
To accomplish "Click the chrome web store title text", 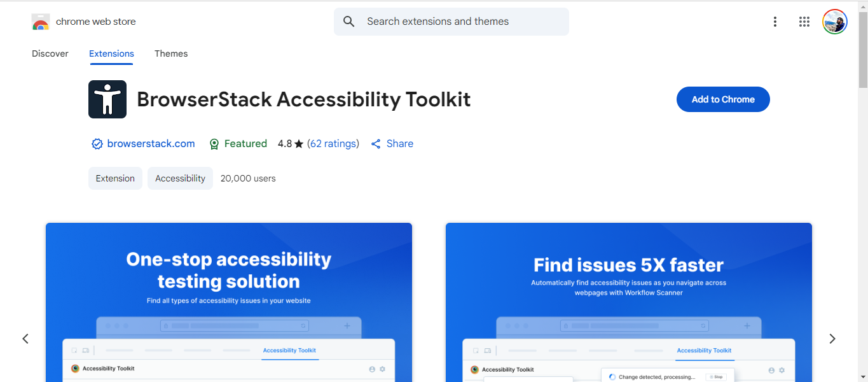I will click(96, 22).
